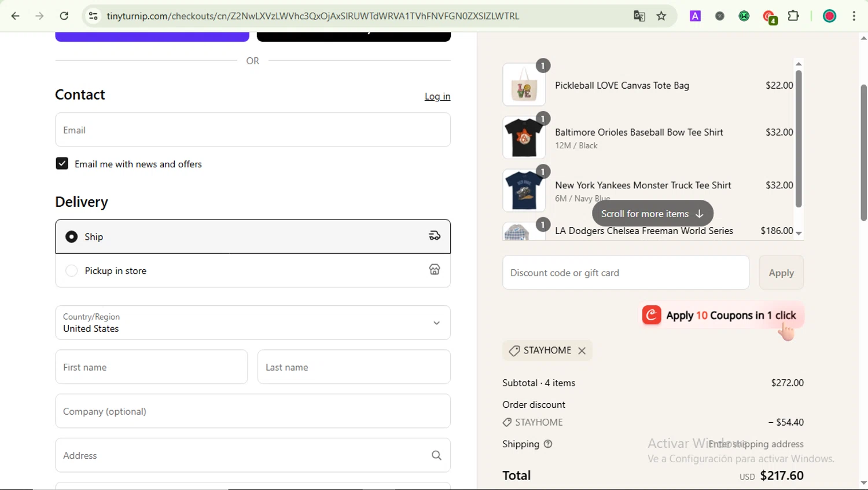
Task: Open the gray circle extension
Action: pyautogui.click(x=719, y=16)
